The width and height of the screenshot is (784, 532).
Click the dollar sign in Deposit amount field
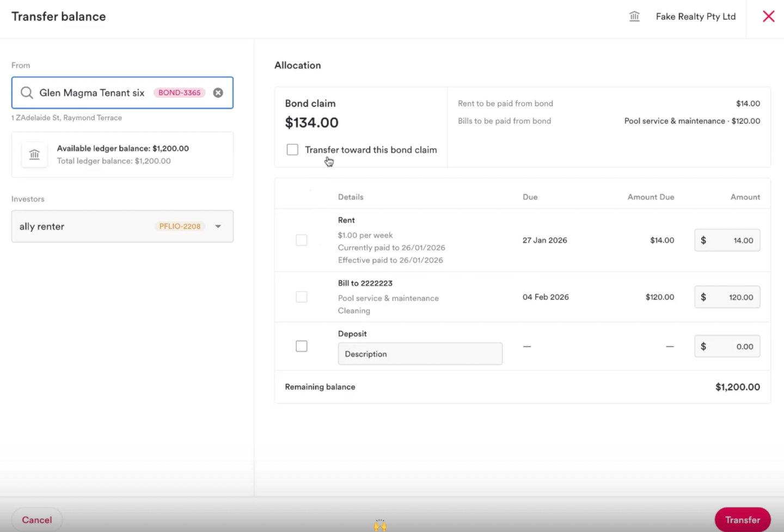coord(703,347)
